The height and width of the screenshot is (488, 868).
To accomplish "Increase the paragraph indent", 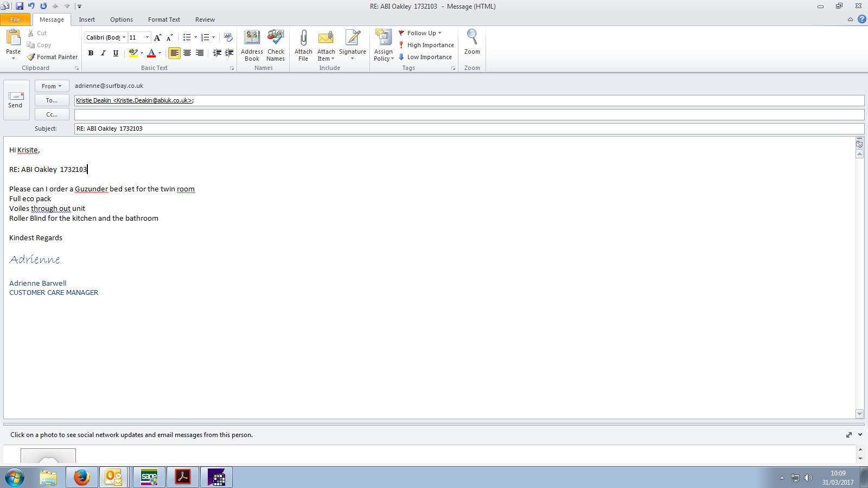I will (229, 53).
